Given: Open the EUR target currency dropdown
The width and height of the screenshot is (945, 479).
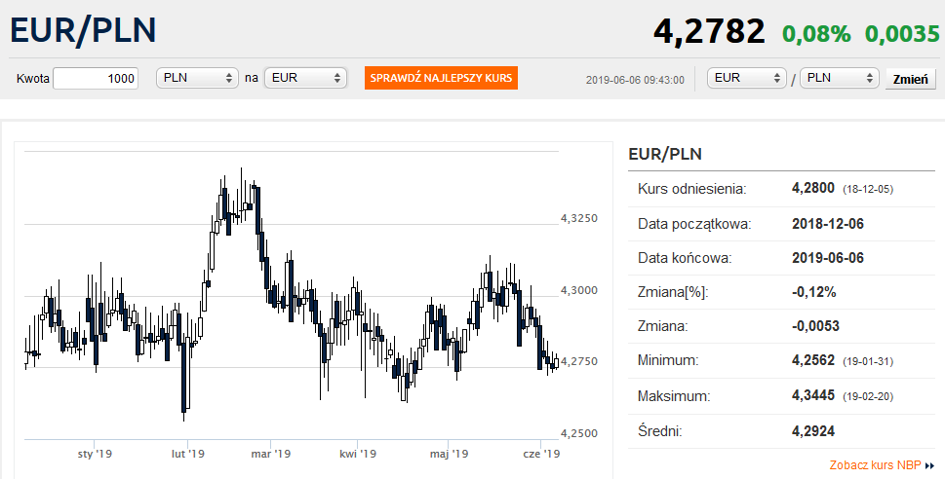Looking at the screenshot, I should click(306, 78).
